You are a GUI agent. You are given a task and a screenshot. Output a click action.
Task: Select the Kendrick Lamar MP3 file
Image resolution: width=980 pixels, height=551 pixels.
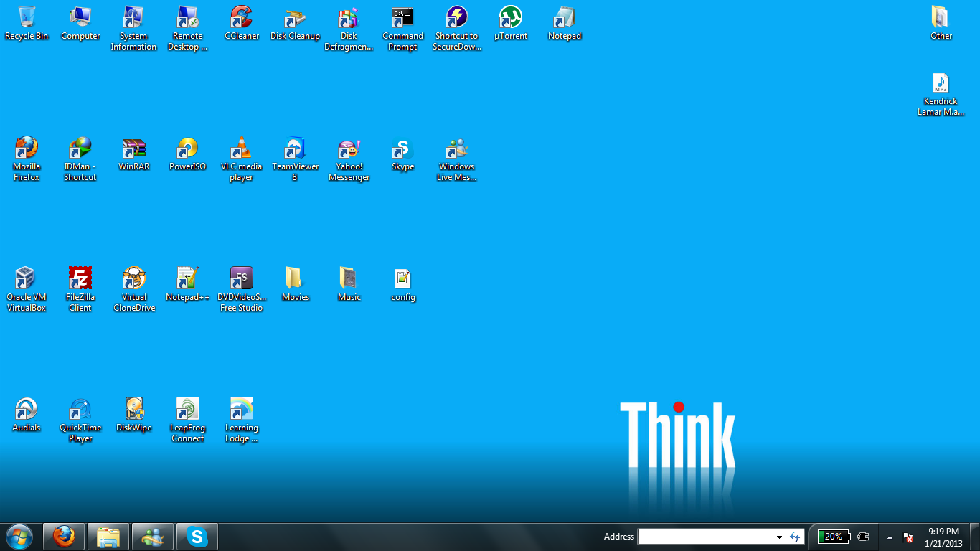point(940,85)
